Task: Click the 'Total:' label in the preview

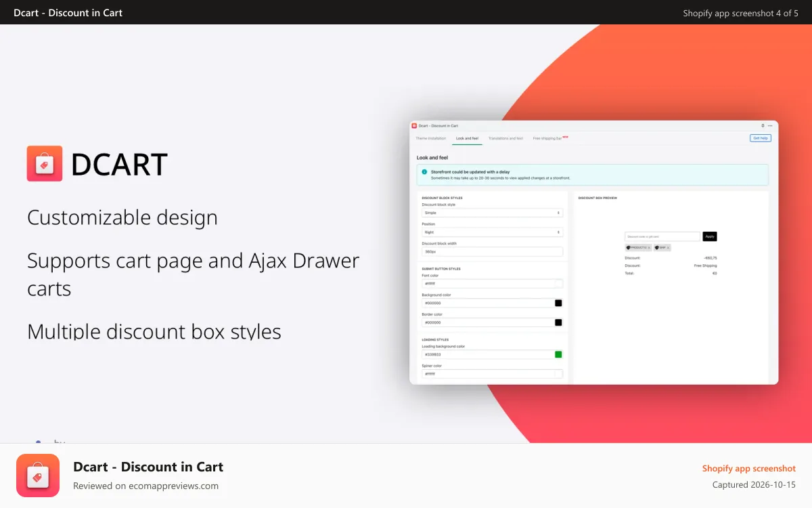Action: 629,273
